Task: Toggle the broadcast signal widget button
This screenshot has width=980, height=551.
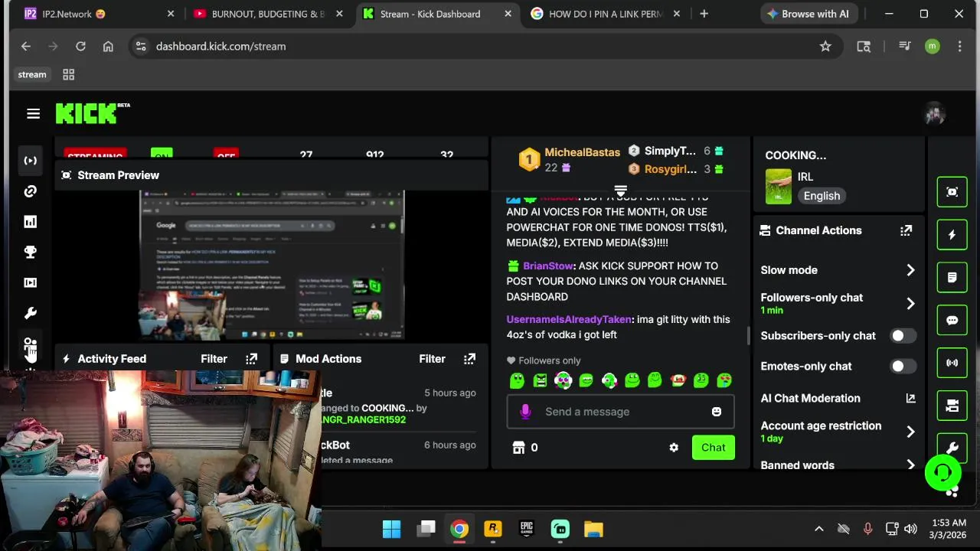Action: pyautogui.click(x=952, y=363)
